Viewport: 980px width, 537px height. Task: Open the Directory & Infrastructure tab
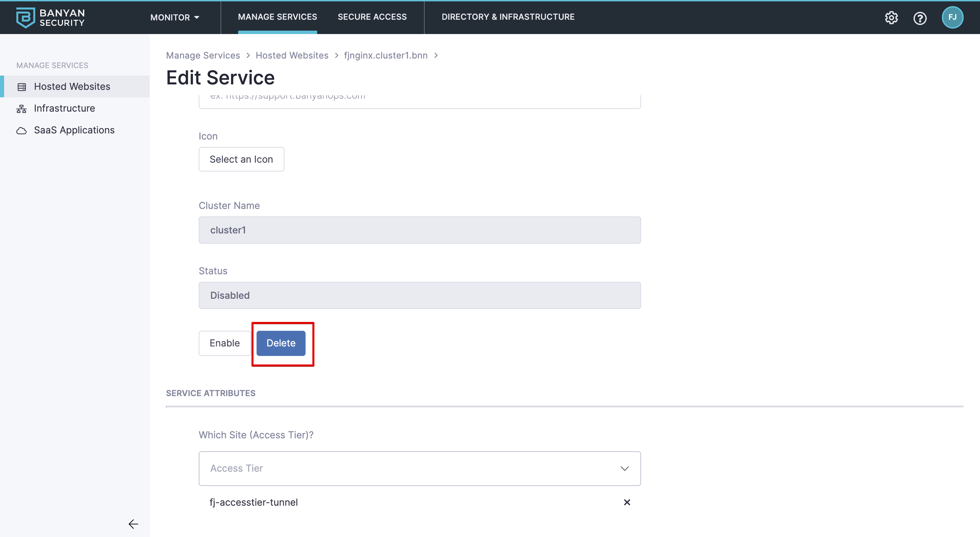coord(507,17)
